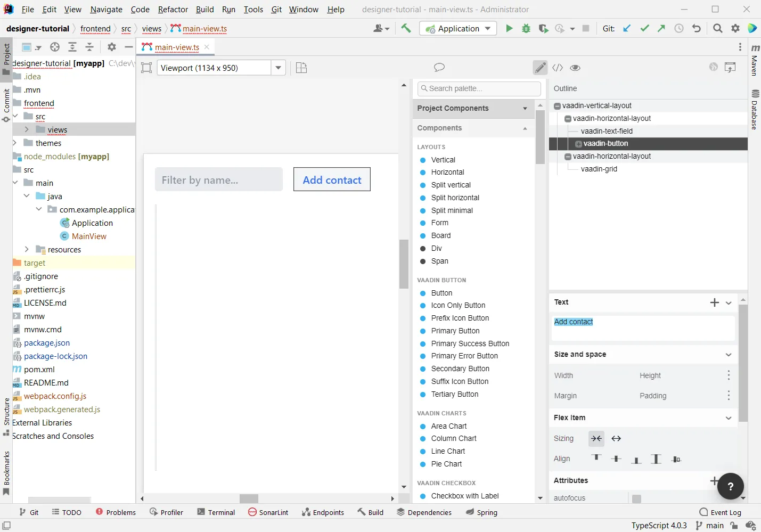Viewport: 761px width, 532px height.
Task: Switch to code view using the </> icon
Action: coord(558,68)
